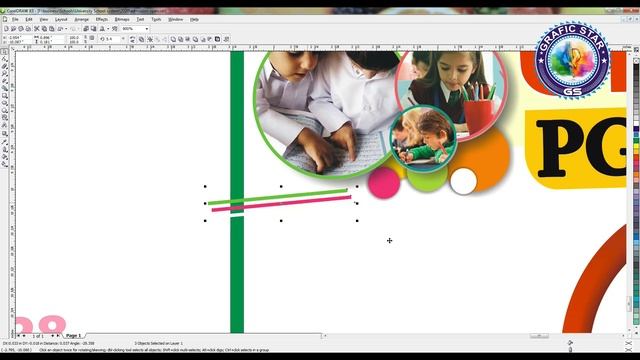This screenshot has height=360, width=640.
Task: Select the Polygon tool
Action: point(4,110)
